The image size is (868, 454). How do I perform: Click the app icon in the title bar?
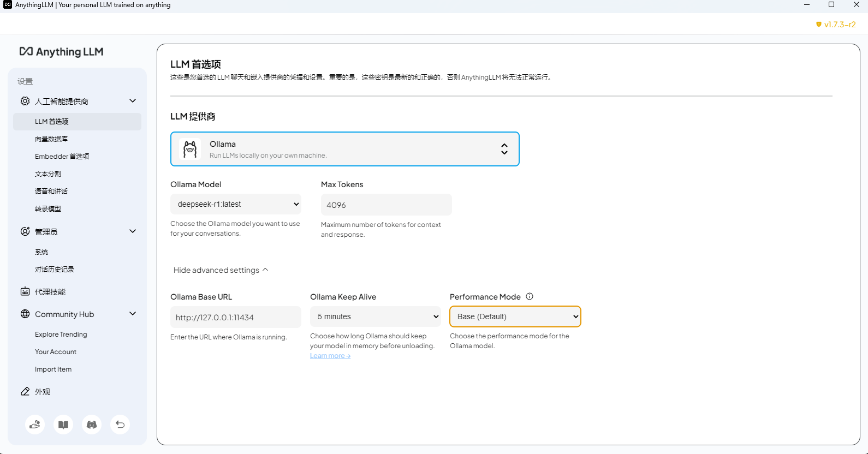pos(8,5)
